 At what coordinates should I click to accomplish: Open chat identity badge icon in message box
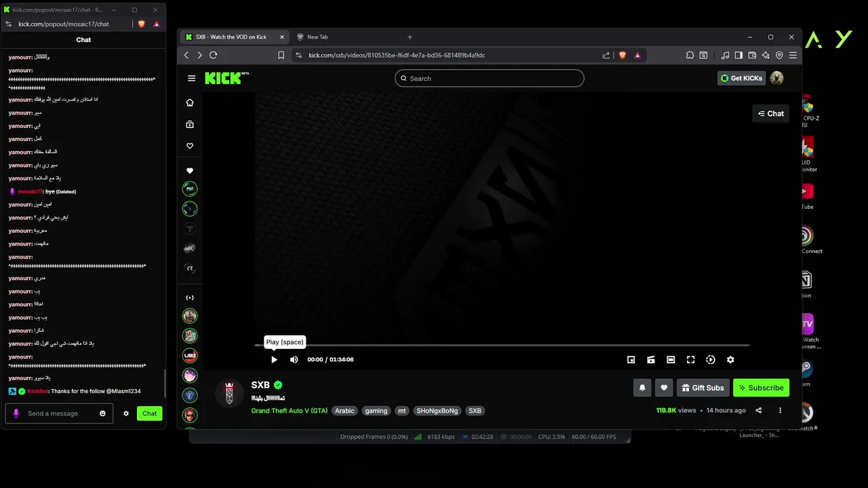click(x=16, y=413)
